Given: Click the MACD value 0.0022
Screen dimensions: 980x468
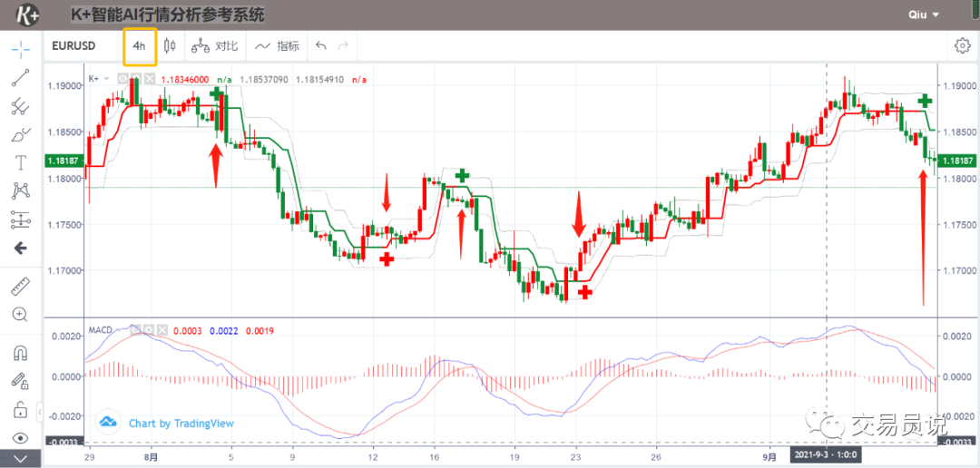Looking at the screenshot, I should point(223,330).
